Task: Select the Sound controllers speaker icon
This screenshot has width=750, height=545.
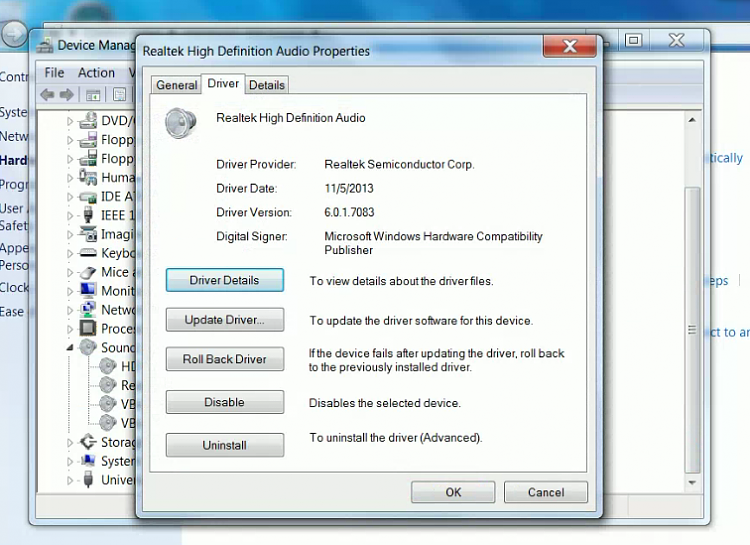Action: coord(88,347)
